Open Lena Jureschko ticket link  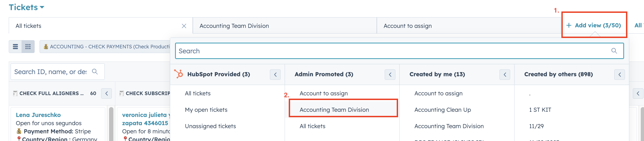[38, 115]
